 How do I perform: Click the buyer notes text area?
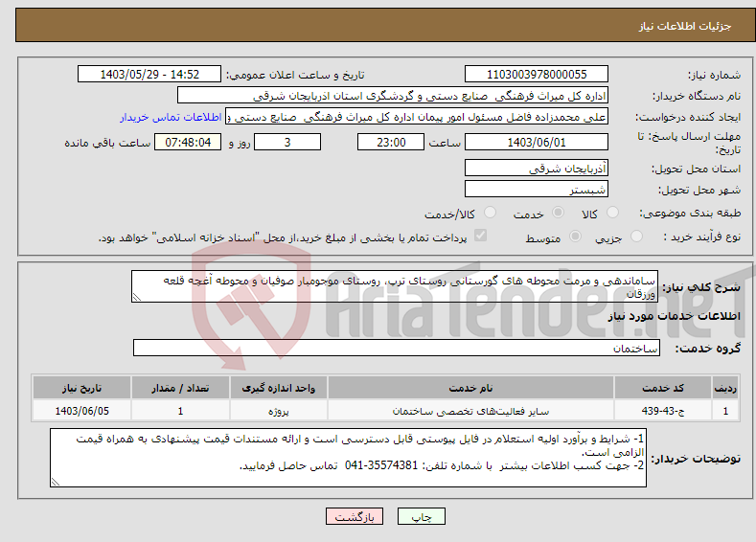pyautogui.click(x=348, y=458)
